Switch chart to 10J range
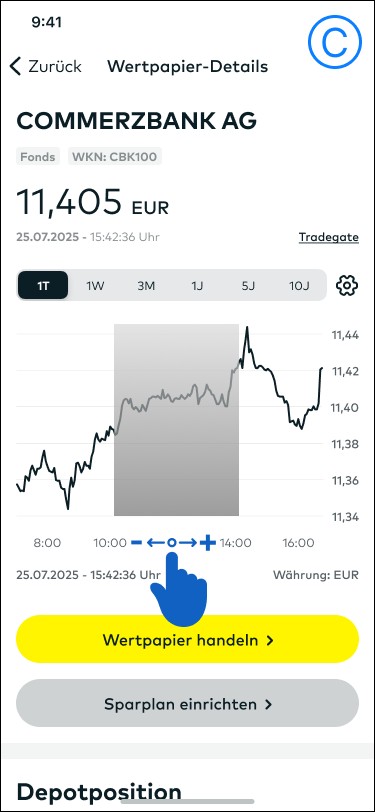 298,285
